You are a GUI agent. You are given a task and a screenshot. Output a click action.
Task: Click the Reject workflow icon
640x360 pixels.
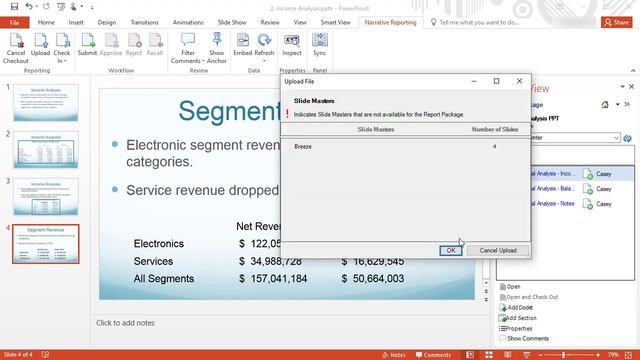pyautogui.click(x=134, y=45)
